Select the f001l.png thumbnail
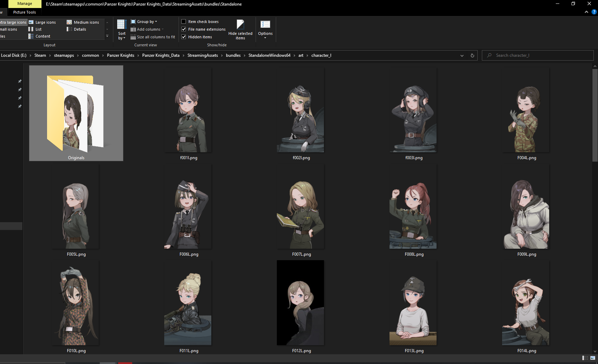Image resolution: width=598 pixels, height=364 pixels. 189,110
